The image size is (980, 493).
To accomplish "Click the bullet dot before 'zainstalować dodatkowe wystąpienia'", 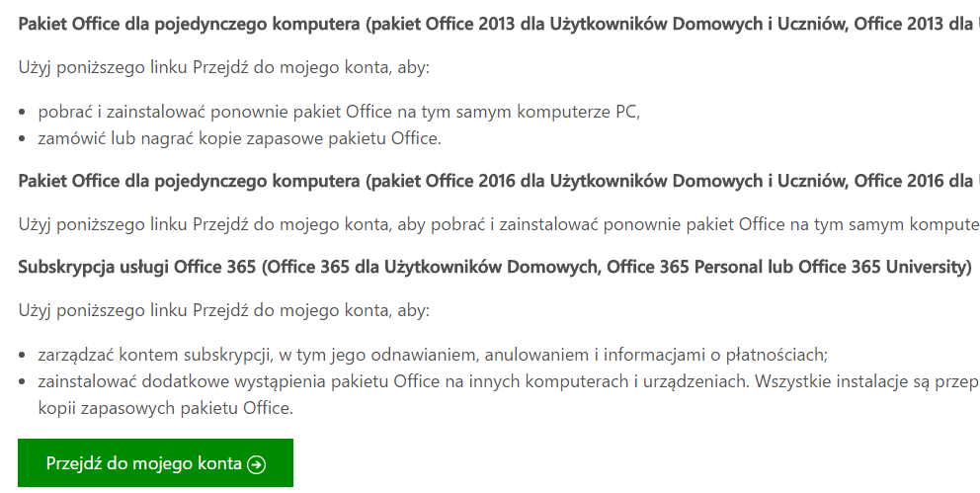I will click(24, 381).
